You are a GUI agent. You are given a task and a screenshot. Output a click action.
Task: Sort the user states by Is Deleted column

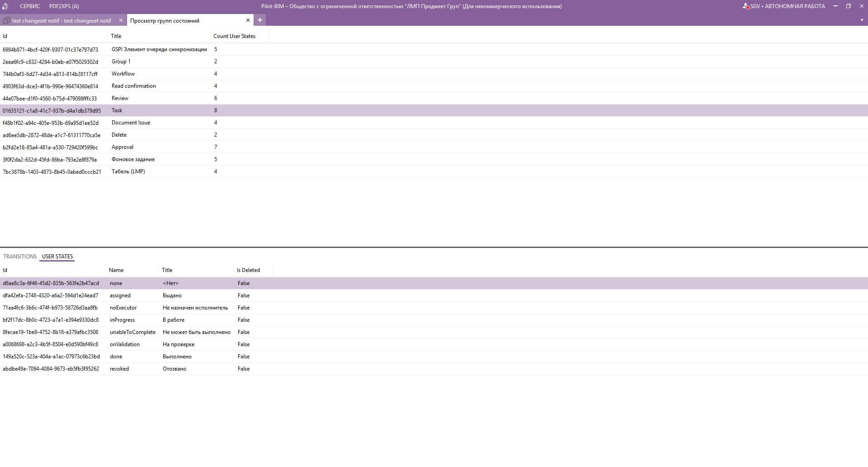pyautogui.click(x=248, y=270)
